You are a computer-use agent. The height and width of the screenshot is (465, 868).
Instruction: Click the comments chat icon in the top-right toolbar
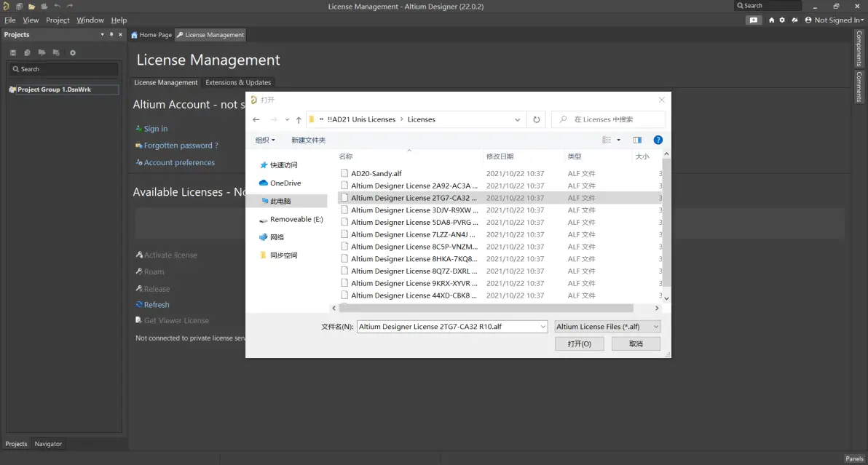click(754, 20)
